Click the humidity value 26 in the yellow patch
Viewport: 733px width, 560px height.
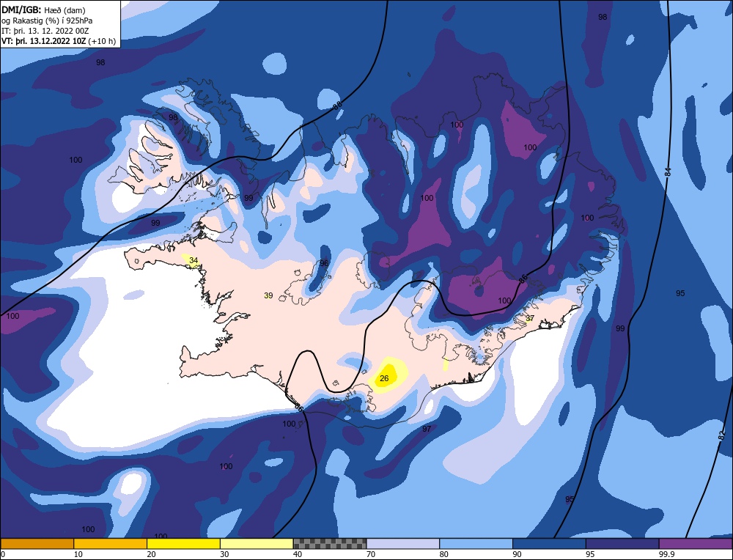pyautogui.click(x=384, y=378)
